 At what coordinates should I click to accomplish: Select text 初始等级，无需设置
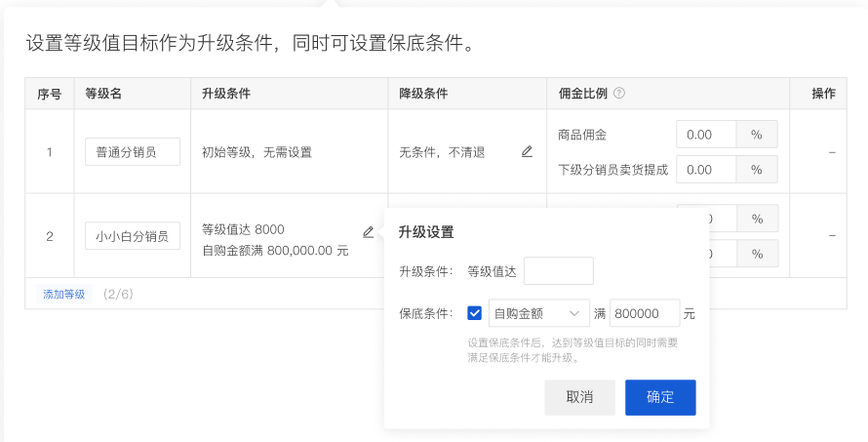coord(256,152)
